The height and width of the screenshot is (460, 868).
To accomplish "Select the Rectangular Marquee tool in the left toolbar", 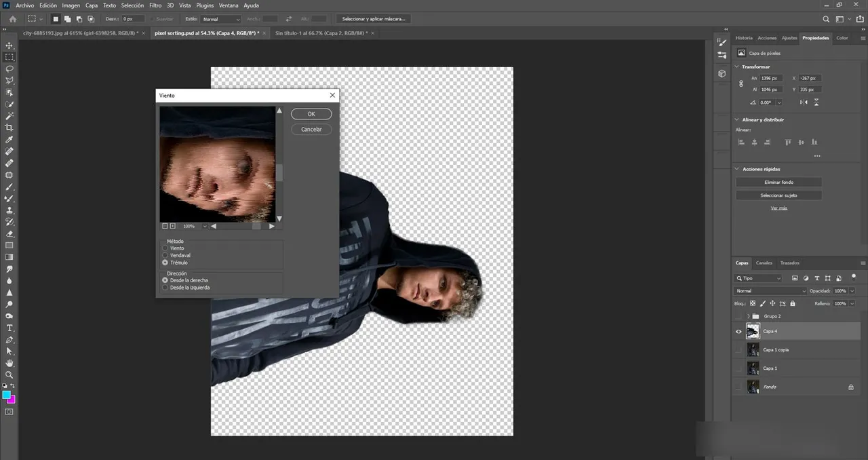I will click(9, 57).
